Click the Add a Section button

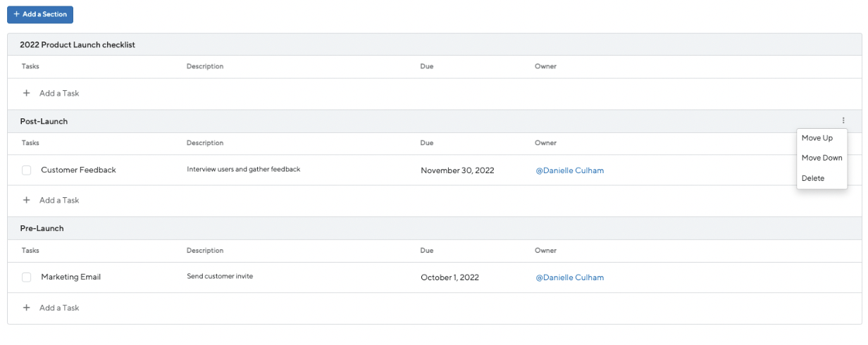[40, 14]
